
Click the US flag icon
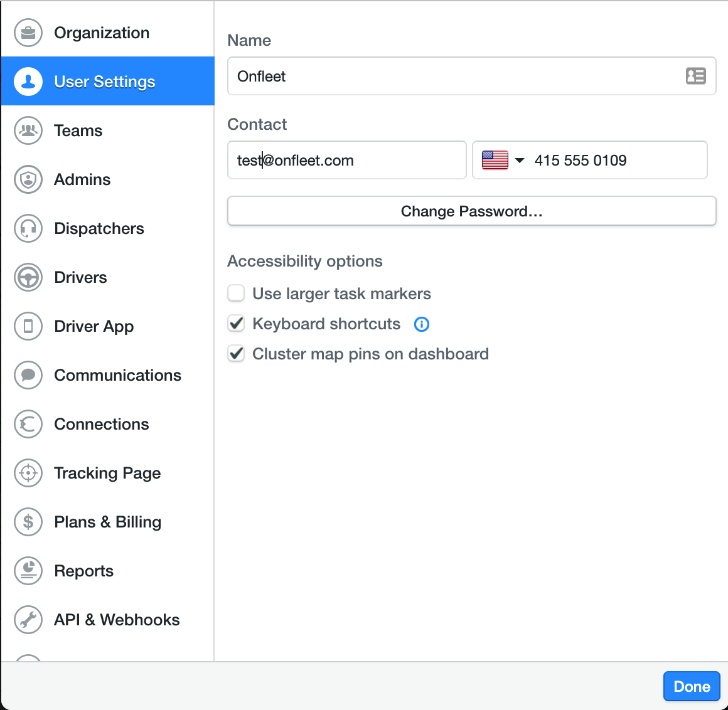click(495, 160)
